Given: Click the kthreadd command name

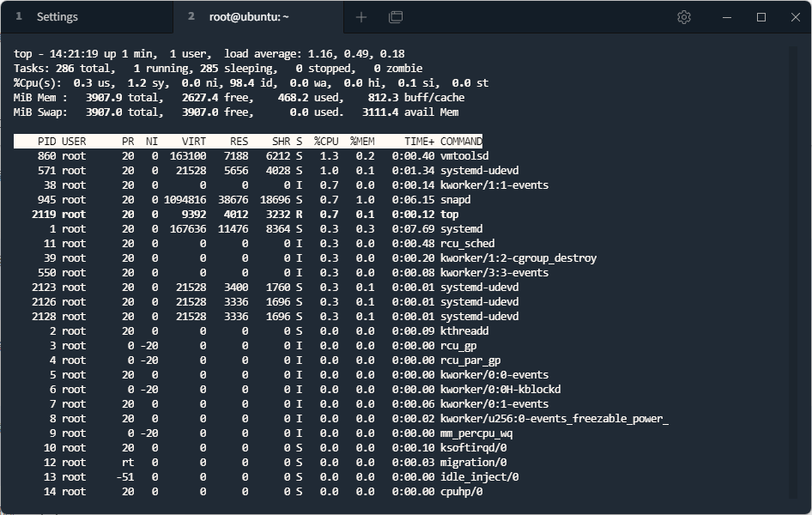Looking at the screenshot, I should (x=464, y=331).
